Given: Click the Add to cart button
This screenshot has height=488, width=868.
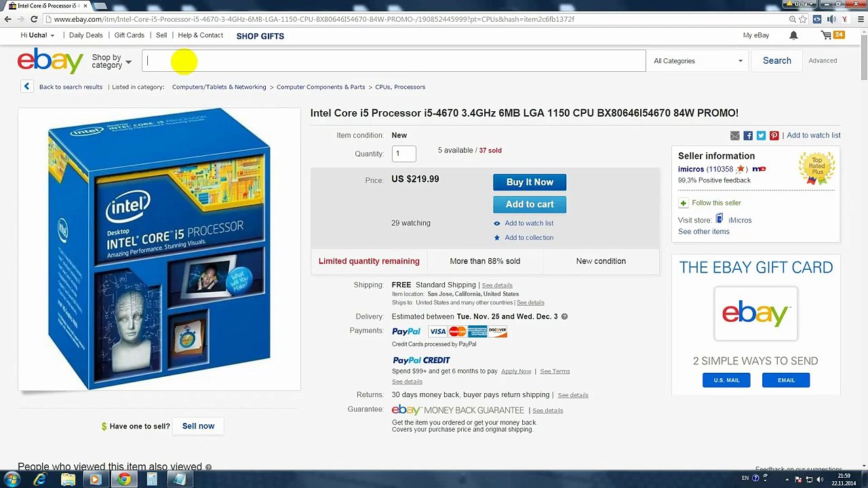Looking at the screenshot, I should tap(530, 204).
